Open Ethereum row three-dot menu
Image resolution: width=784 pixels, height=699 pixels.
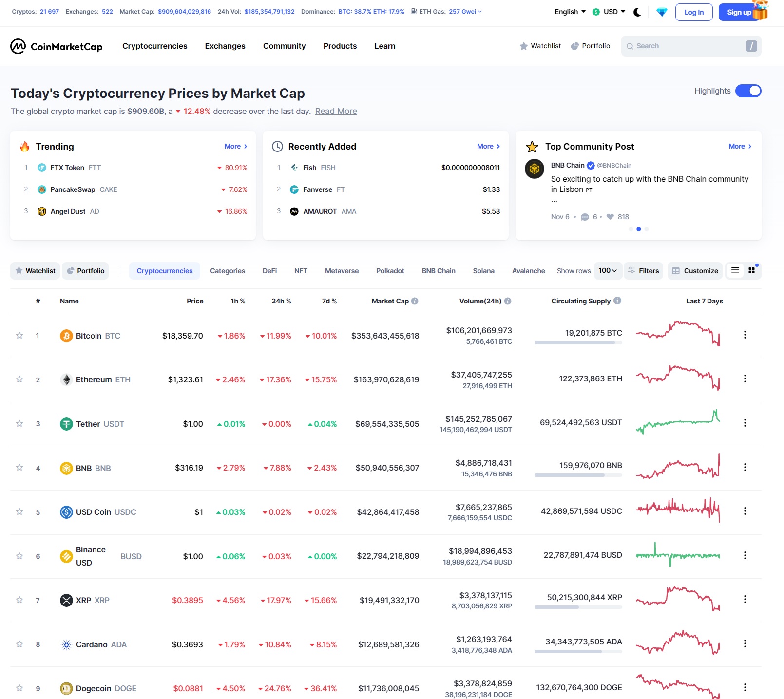745,378
